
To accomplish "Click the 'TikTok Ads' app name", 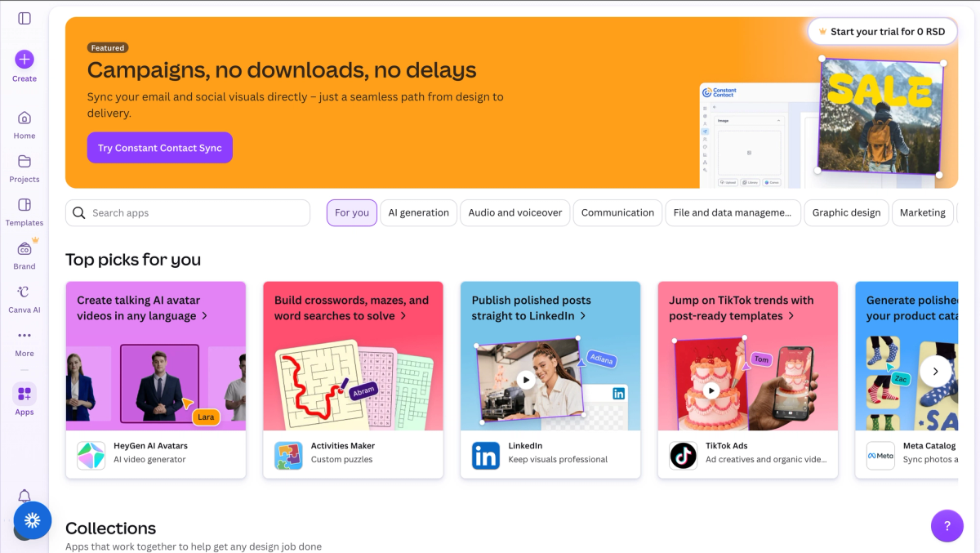I will pos(727,446).
